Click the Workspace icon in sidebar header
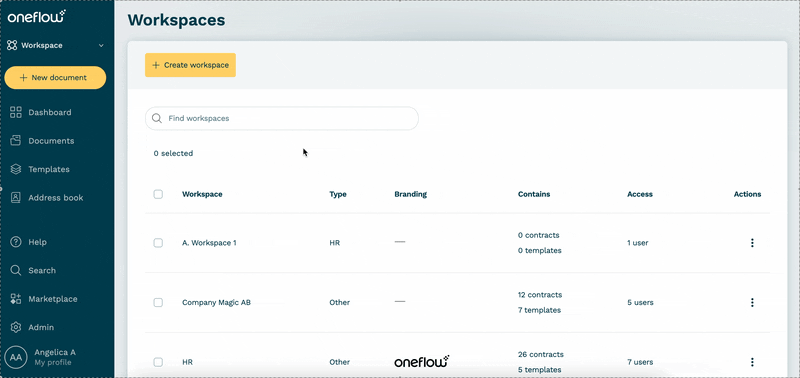The height and width of the screenshot is (378, 800). (12, 45)
